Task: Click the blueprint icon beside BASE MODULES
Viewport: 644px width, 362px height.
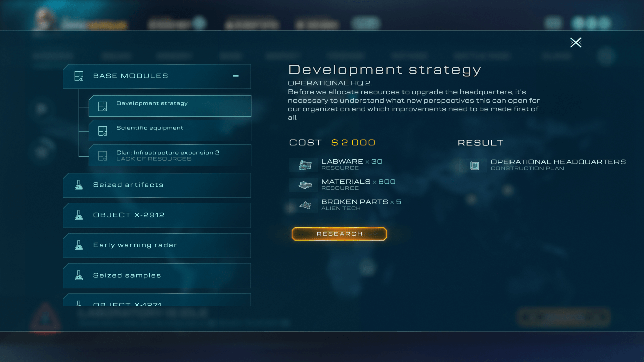Action: 79,76
